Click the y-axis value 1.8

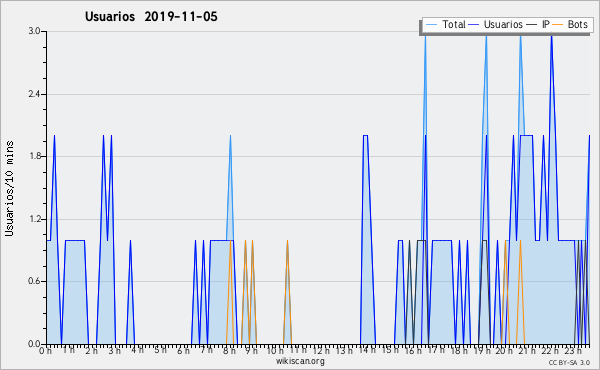pyautogui.click(x=34, y=156)
